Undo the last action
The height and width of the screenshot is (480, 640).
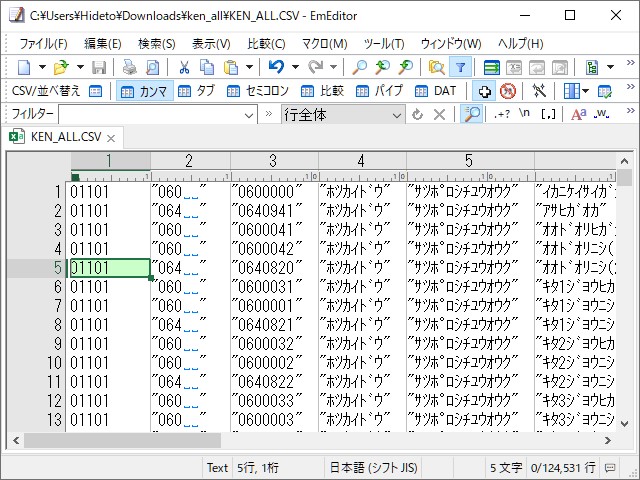tap(276, 67)
